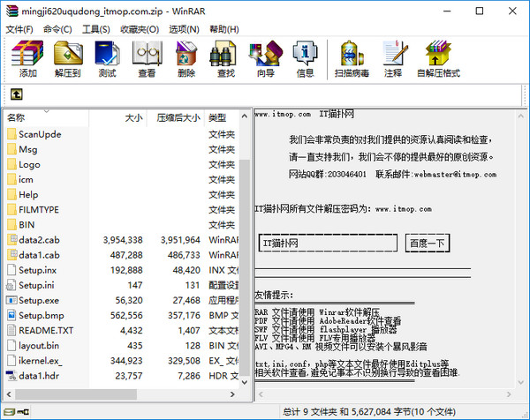Click the 自解压格式 (SFX) toolbar icon

(438, 53)
